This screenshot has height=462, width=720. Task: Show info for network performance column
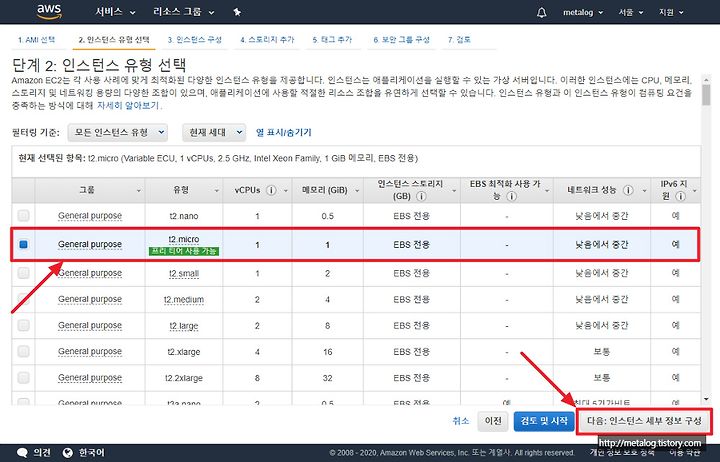[628, 190]
